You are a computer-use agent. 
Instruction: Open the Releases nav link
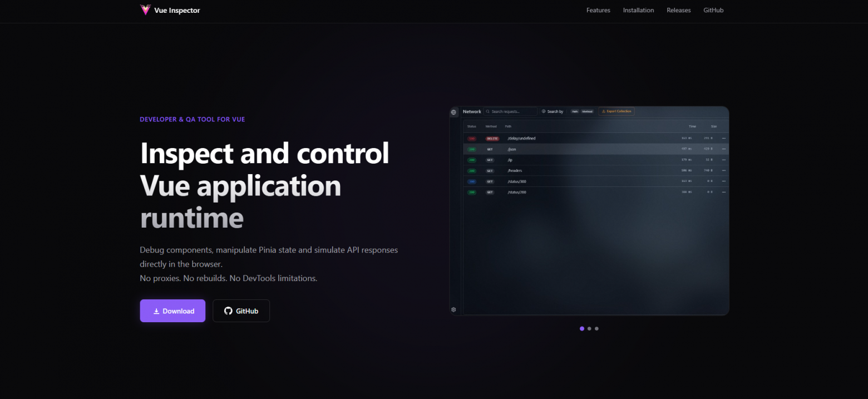coord(678,11)
